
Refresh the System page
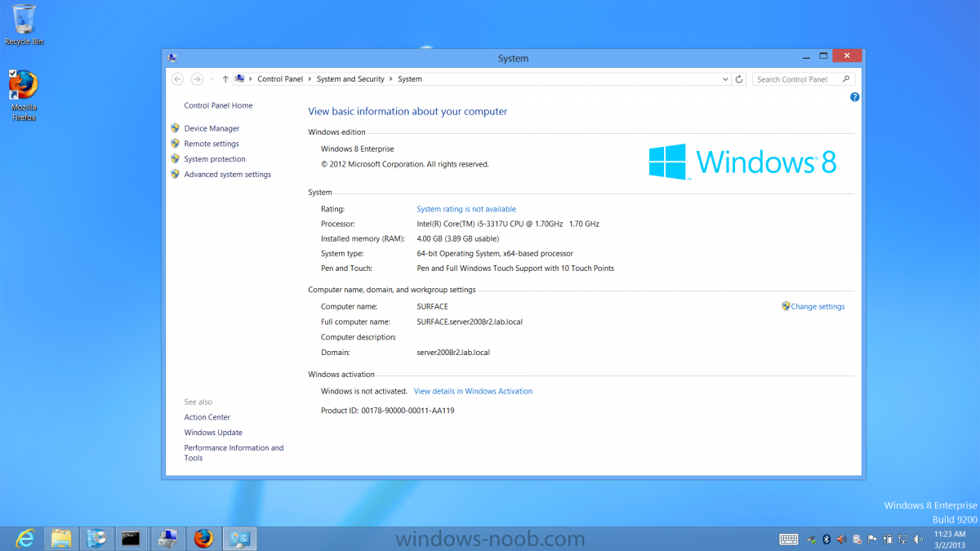tap(739, 79)
